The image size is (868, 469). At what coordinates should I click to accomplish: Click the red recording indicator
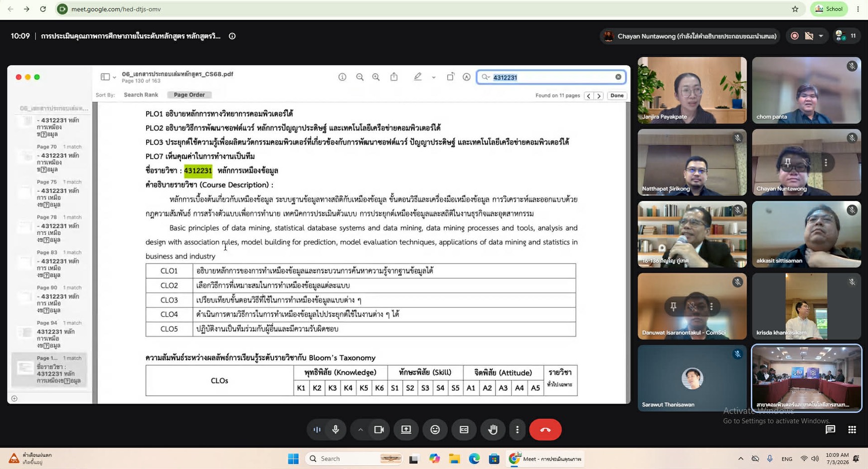click(x=795, y=36)
